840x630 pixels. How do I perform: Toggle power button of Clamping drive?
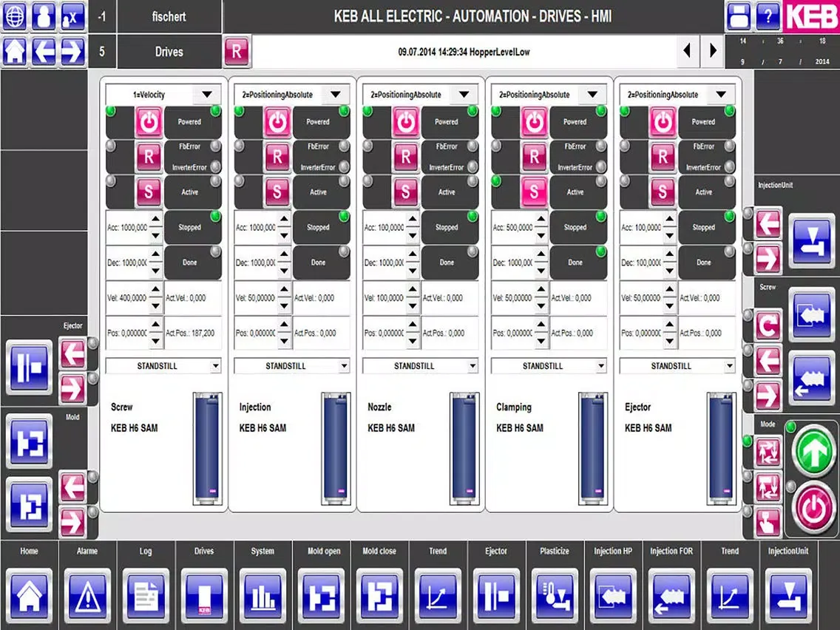tap(534, 121)
